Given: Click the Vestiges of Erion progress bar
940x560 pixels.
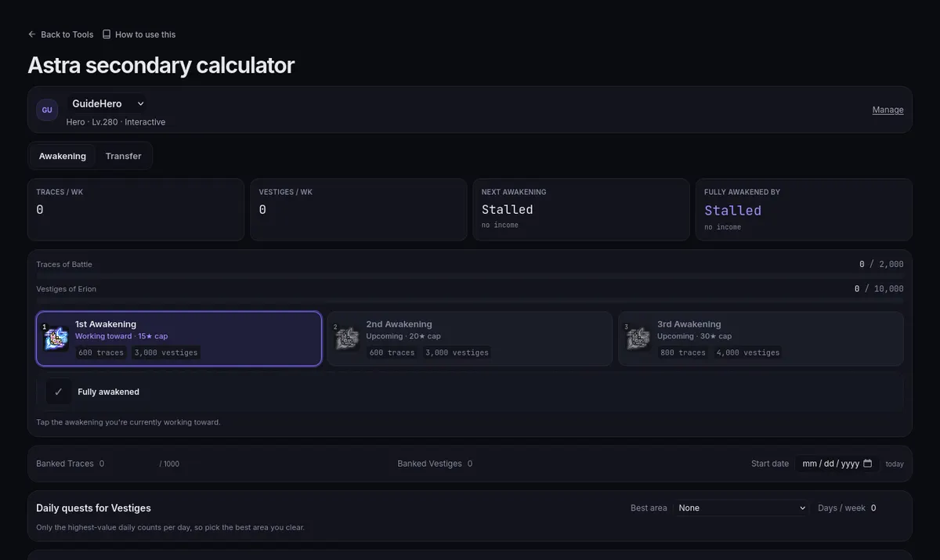Looking at the screenshot, I should 470,300.
